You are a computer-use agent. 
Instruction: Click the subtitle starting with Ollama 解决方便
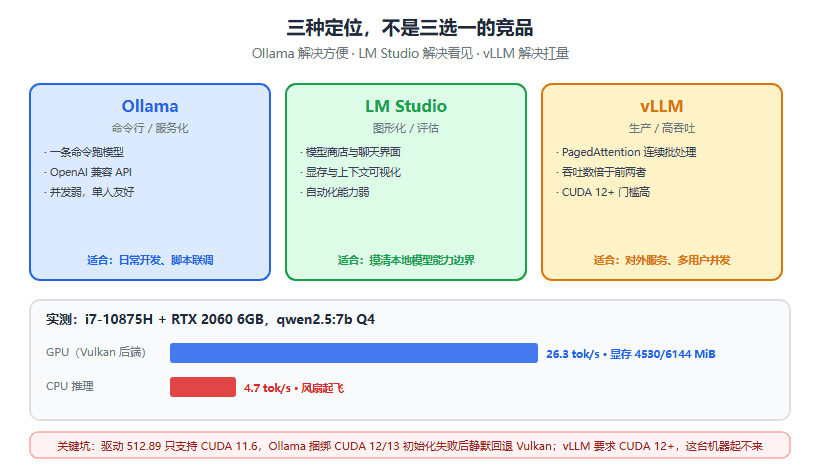410,53
